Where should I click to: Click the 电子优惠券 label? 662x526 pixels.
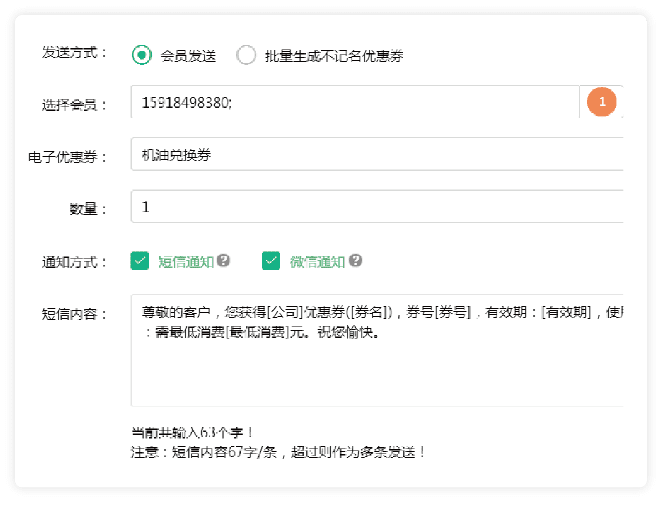tap(68, 156)
